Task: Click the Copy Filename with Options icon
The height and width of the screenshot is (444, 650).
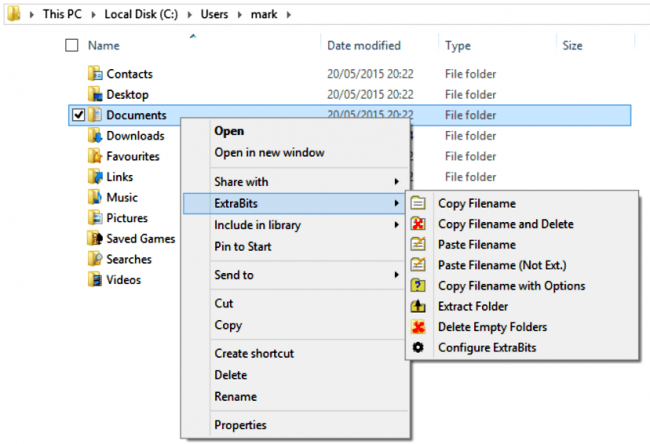Action: (418, 286)
